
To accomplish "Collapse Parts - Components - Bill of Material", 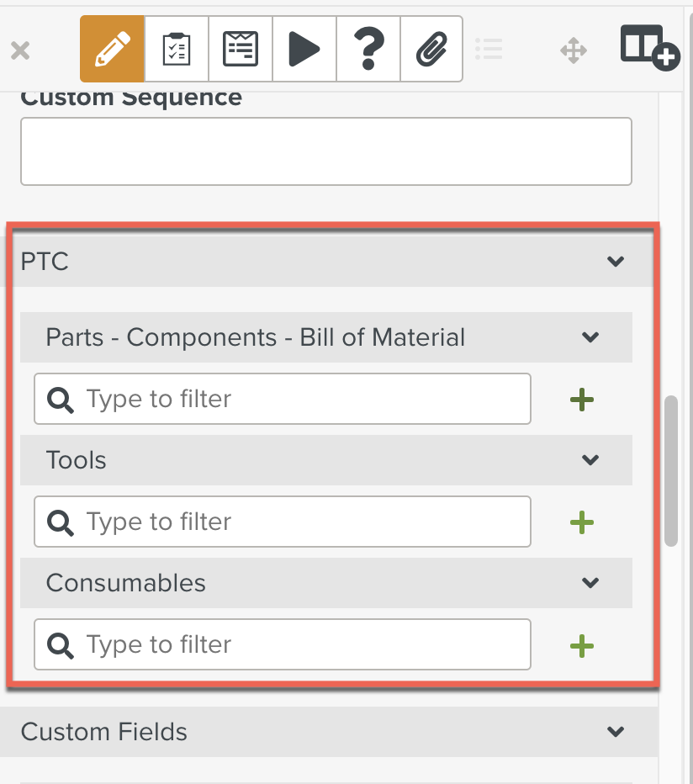I will point(590,337).
